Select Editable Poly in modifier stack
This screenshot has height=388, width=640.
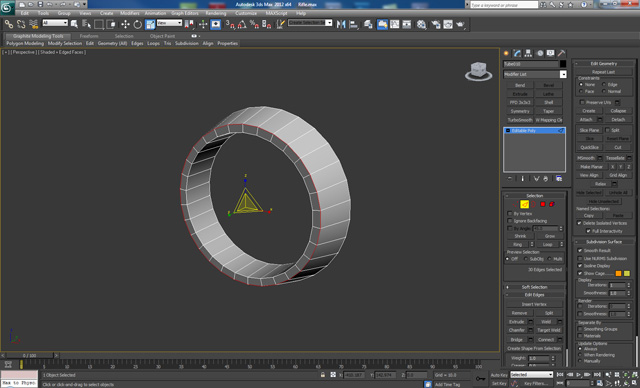534,131
